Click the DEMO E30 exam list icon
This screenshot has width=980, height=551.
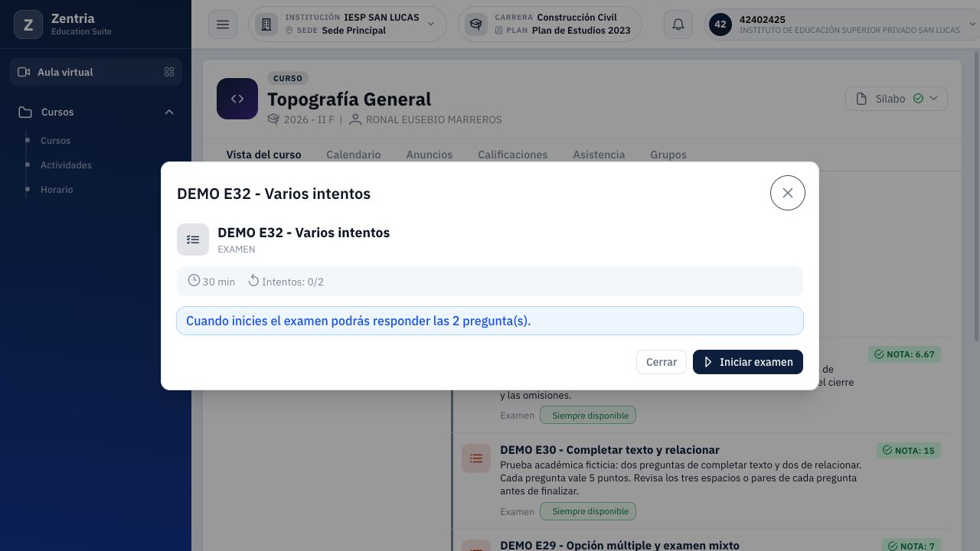tap(476, 458)
